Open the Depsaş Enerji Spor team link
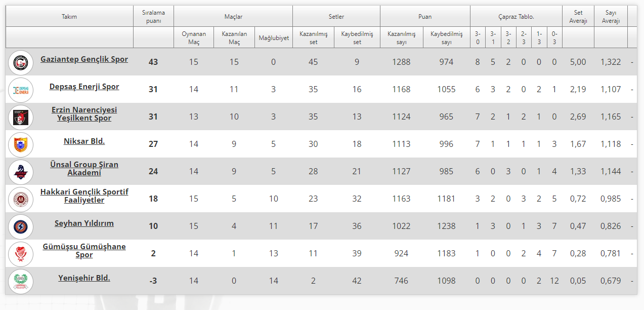The height and width of the screenshot is (310, 644). pos(84,87)
